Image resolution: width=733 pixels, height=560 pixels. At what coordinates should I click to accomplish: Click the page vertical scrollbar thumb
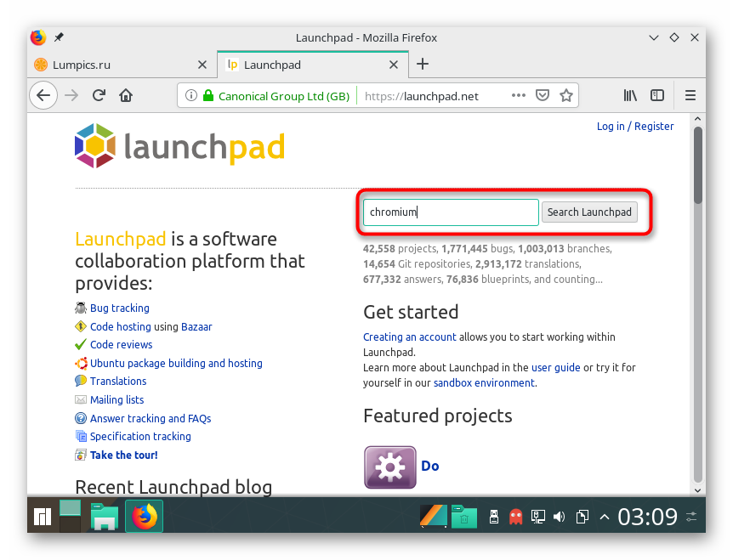697,166
